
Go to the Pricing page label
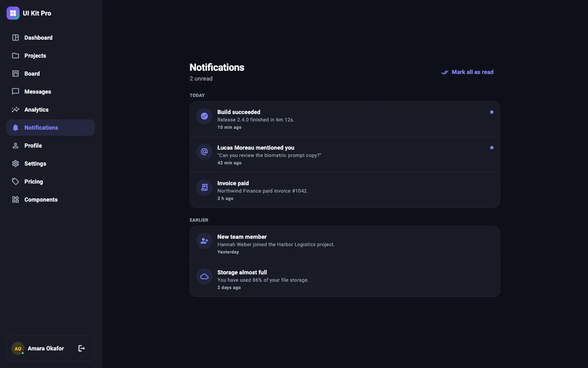33,182
